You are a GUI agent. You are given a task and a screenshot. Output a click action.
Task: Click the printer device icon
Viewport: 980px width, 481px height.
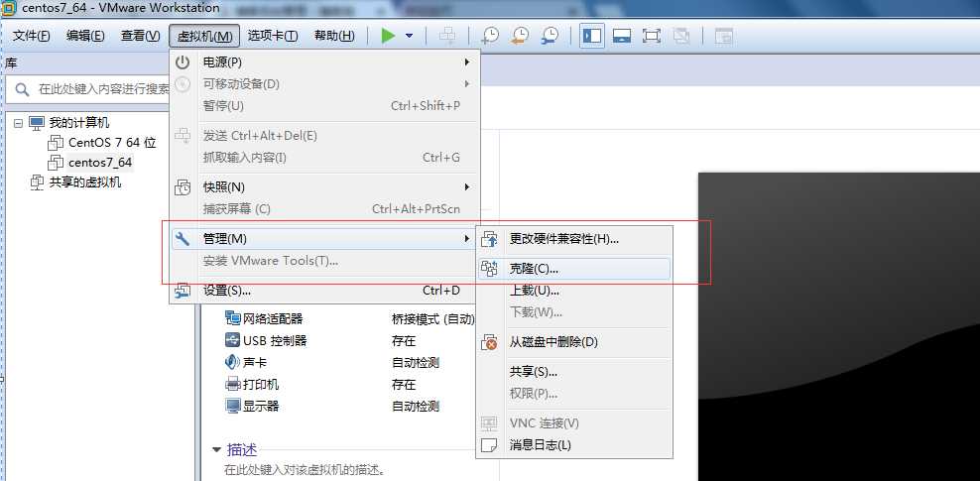click(x=233, y=384)
